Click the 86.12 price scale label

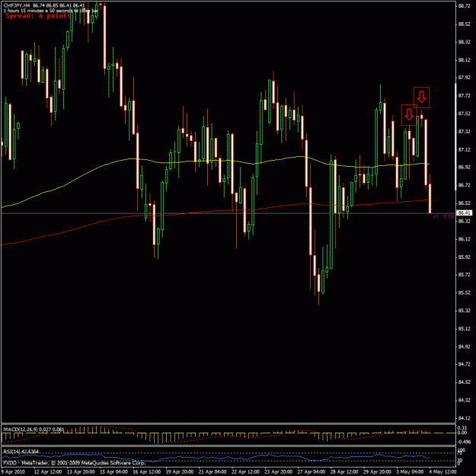click(x=464, y=239)
